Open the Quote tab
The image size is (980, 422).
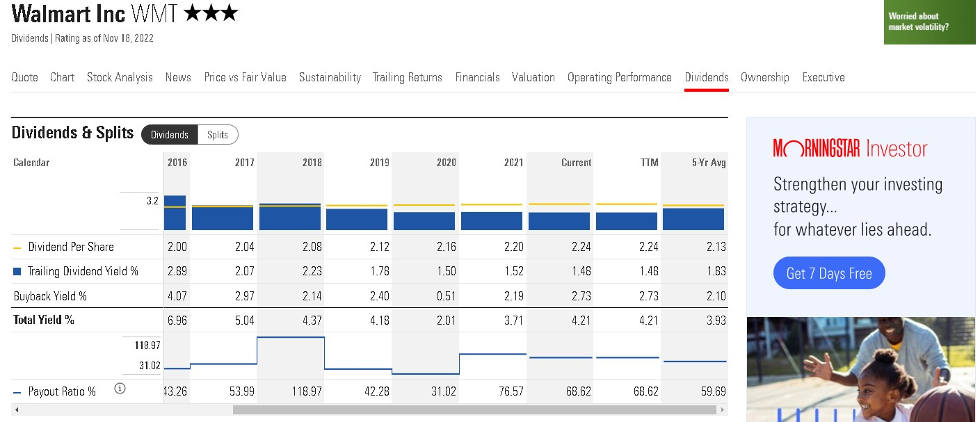click(25, 77)
